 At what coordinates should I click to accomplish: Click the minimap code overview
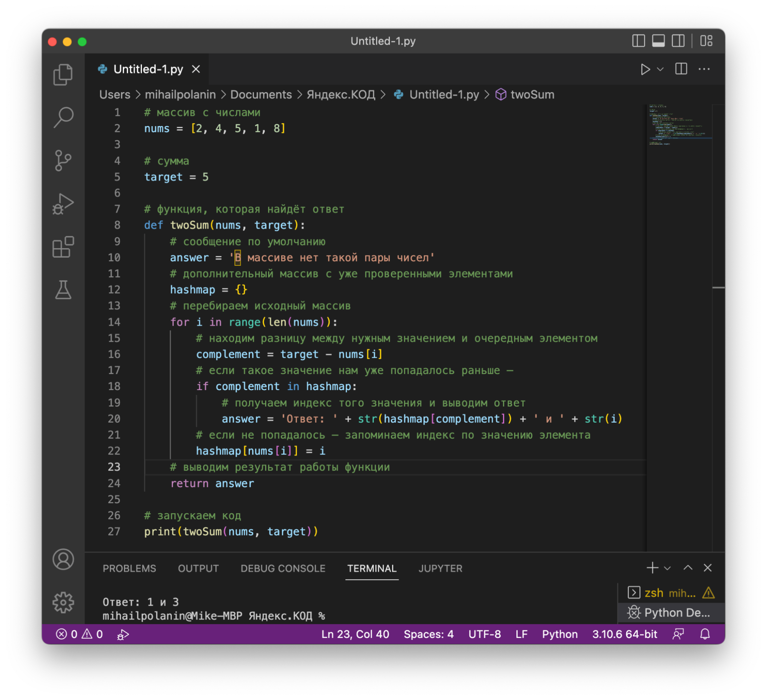point(679,126)
